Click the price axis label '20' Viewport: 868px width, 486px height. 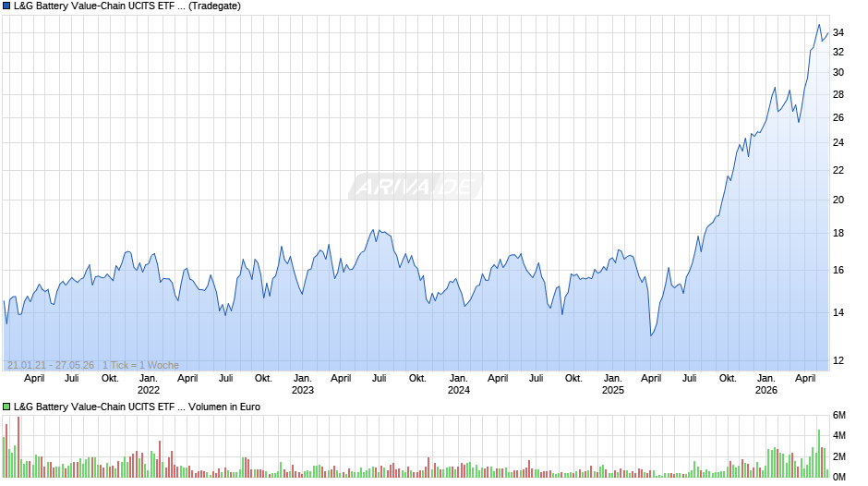pos(838,200)
